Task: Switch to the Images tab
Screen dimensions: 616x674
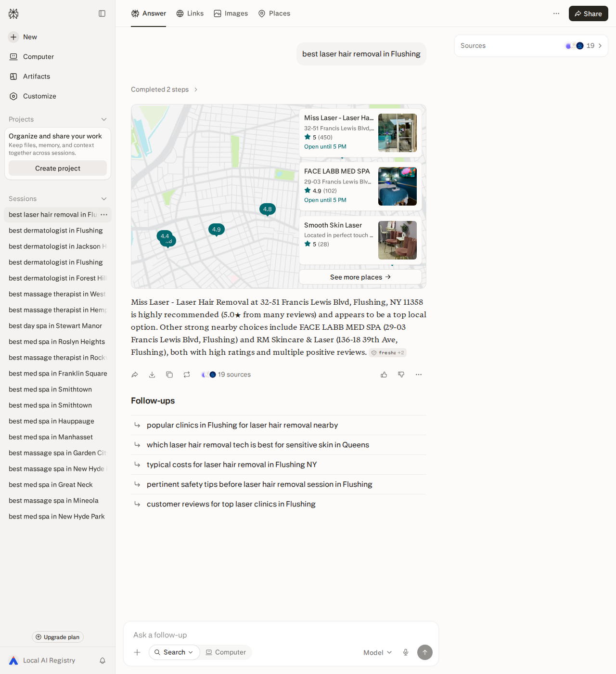Action: (x=231, y=13)
